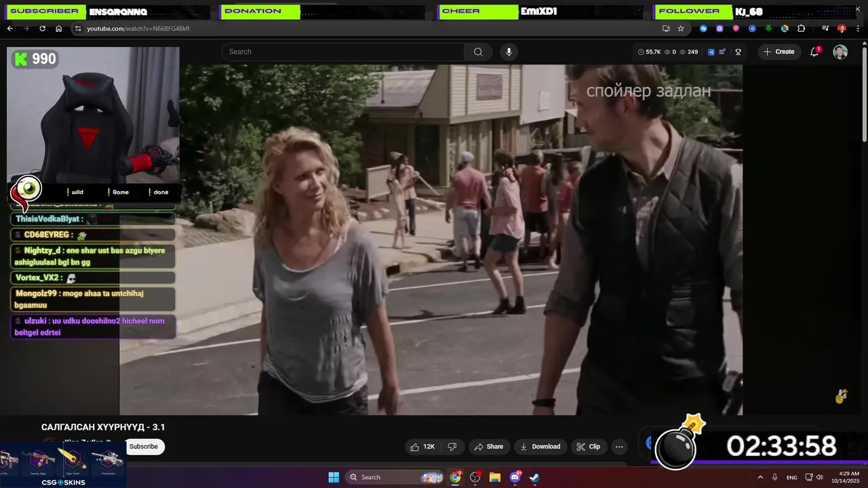868x488 pixels.
Task: Start voice search with microphone
Action: click(x=509, y=52)
